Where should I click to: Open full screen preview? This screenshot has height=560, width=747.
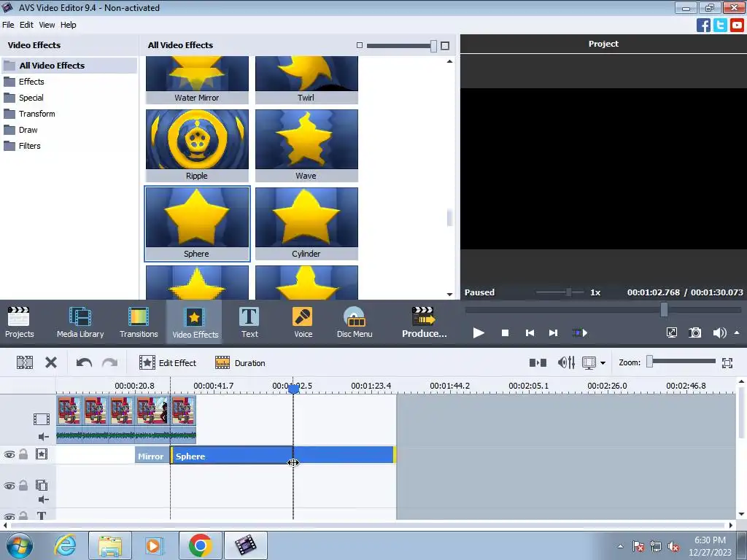click(x=672, y=332)
